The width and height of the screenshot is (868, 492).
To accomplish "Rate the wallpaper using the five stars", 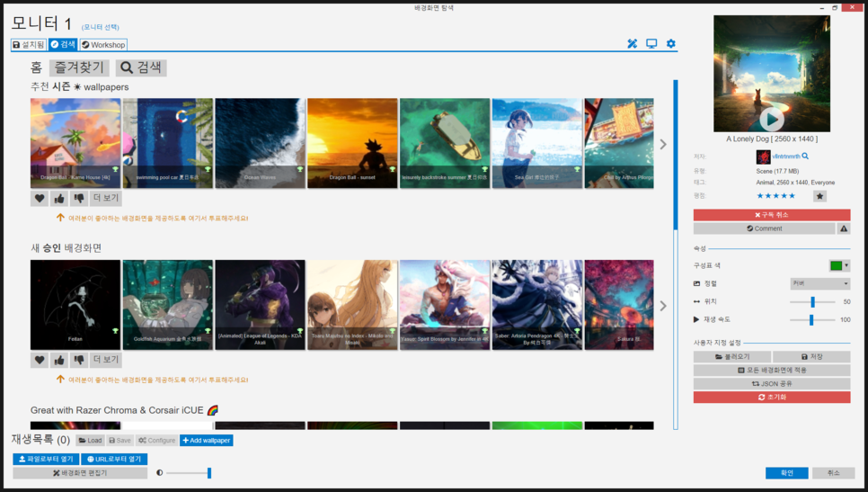I will click(x=775, y=196).
